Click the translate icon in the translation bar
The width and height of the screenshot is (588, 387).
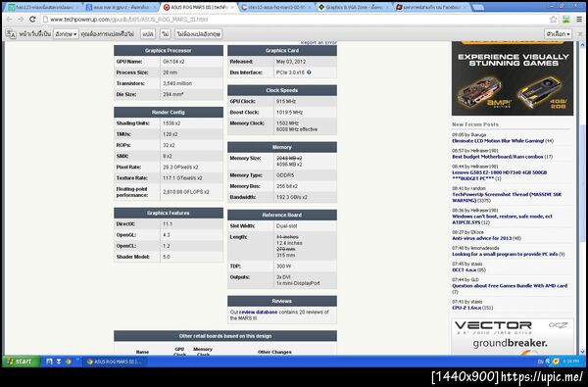pos(11,34)
